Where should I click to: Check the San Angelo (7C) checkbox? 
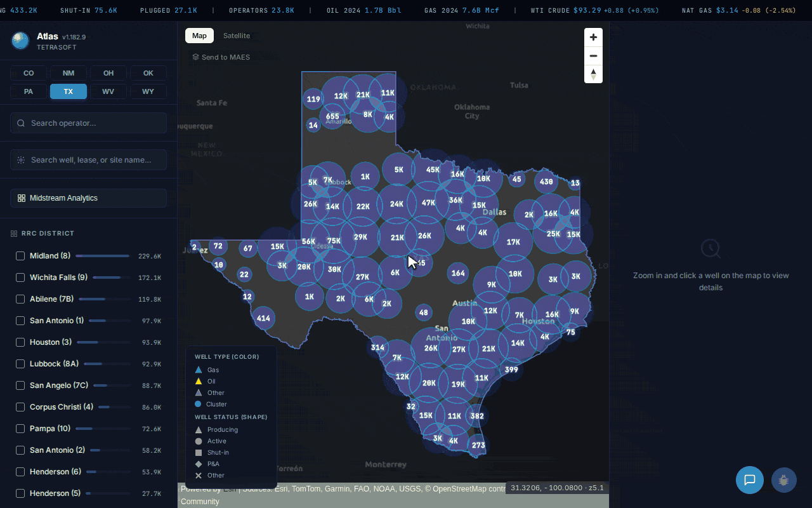click(x=20, y=385)
